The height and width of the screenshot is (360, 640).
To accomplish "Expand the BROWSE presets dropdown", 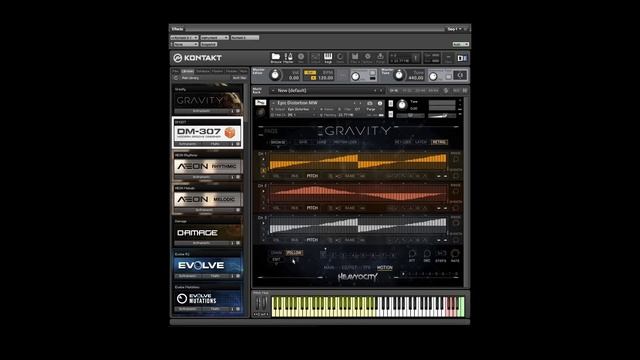I will coord(278,142).
